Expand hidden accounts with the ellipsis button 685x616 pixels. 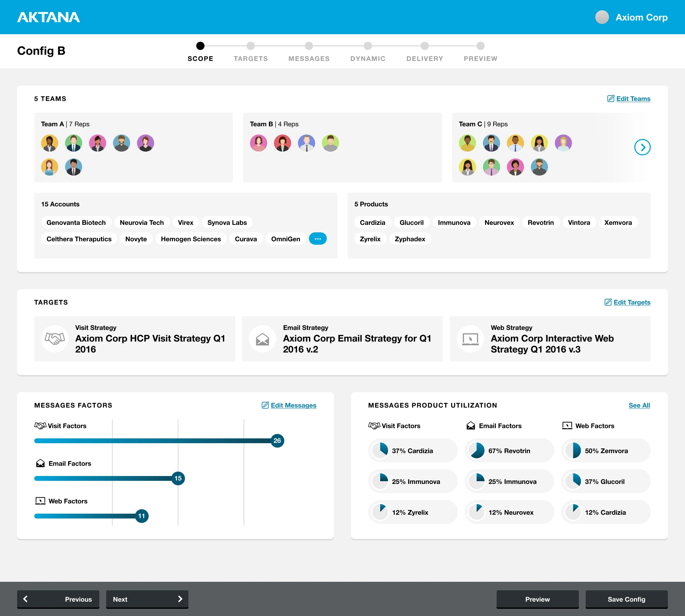(x=318, y=239)
